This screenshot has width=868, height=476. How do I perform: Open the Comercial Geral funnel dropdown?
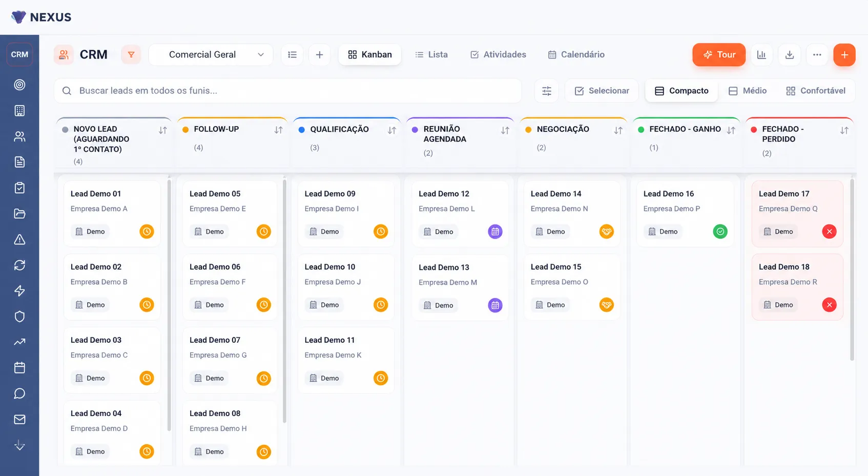coord(211,55)
